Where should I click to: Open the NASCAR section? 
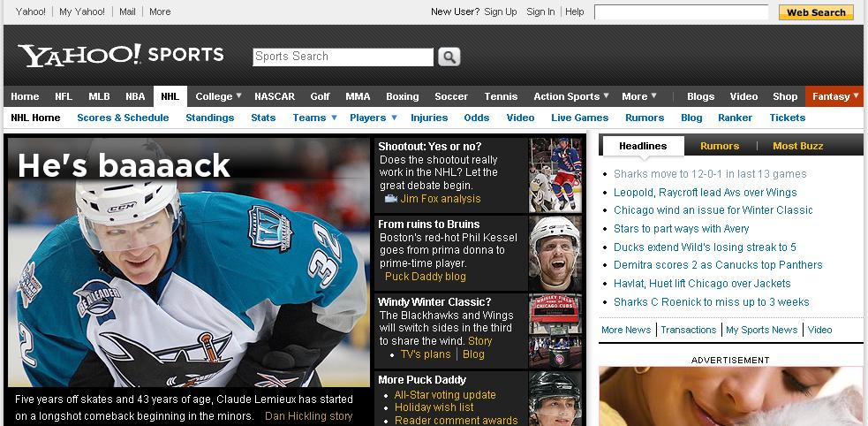click(x=275, y=96)
